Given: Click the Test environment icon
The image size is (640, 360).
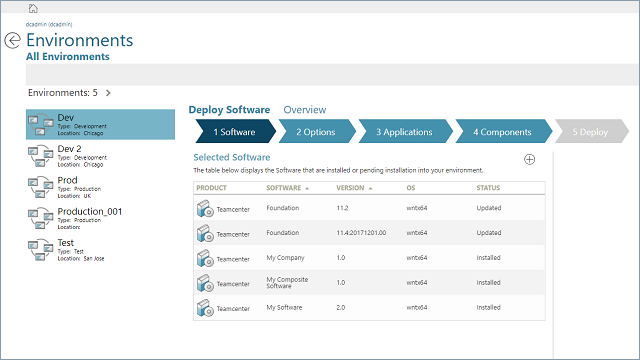Looking at the screenshot, I should (40, 250).
